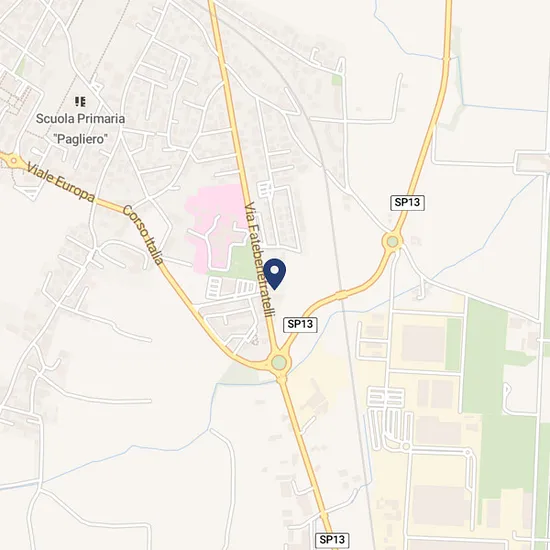Click the large green roundabout at Corso Italia junction
Screen dimensions: 550x550
point(279,363)
